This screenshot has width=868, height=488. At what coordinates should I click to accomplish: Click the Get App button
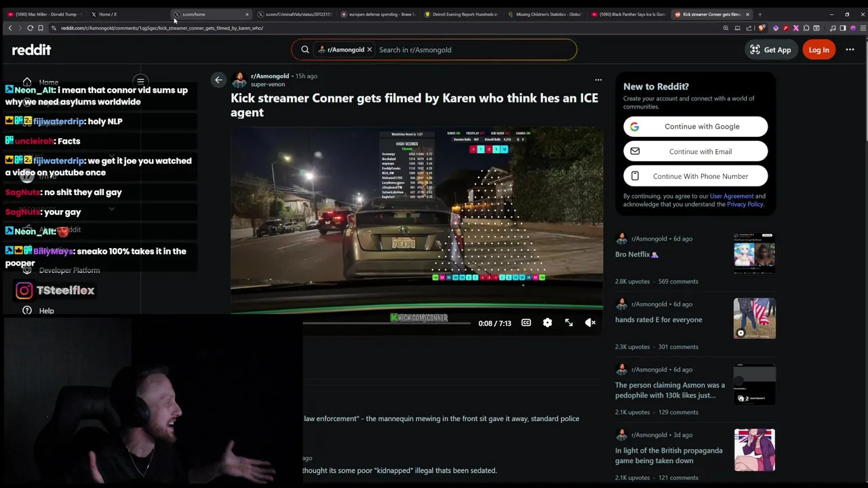pyautogui.click(x=770, y=49)
